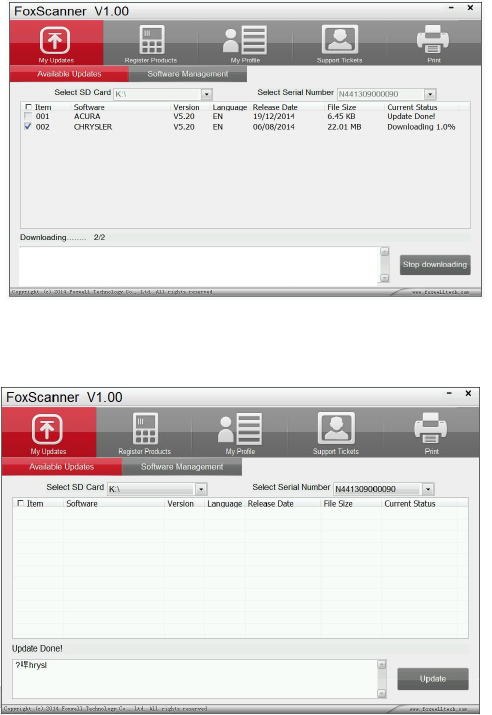Open Support Tickets in the upper window
The height and width of the screenshot is (715, 492).
coord(339,43)
